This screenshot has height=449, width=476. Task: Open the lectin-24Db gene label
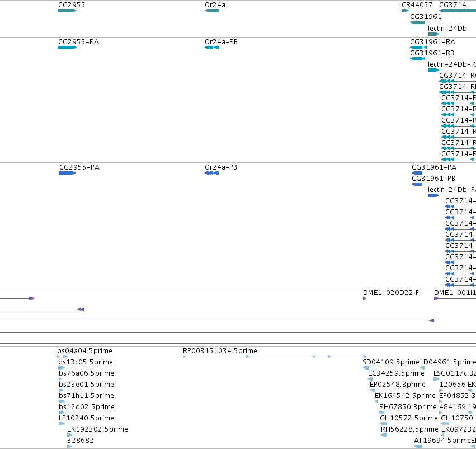coord(447,29)
